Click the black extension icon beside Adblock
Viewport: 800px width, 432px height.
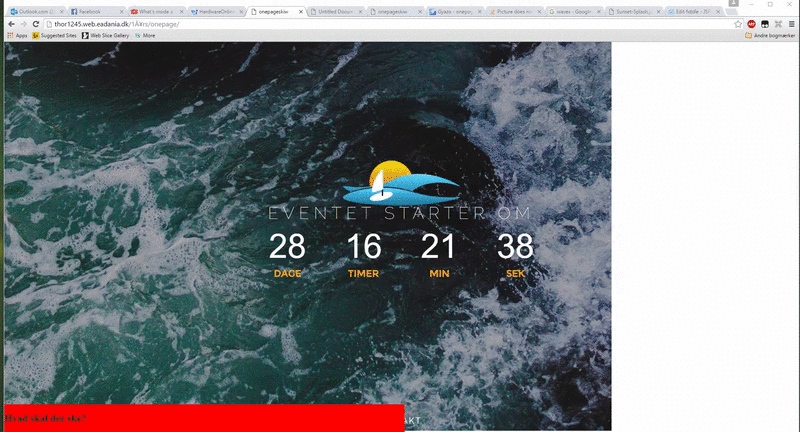point(764,24)
